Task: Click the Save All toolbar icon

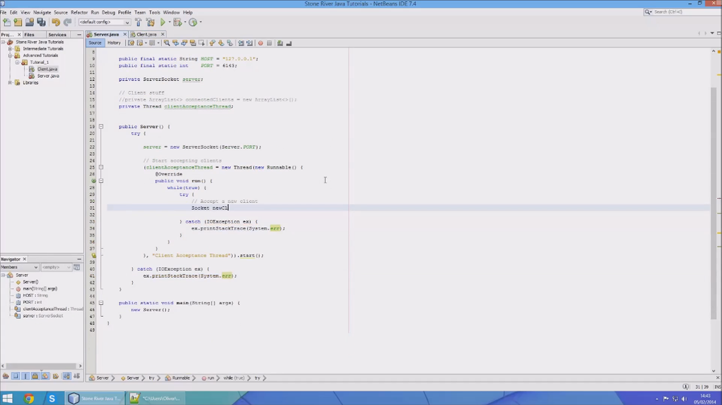Action: pos(41,22)
